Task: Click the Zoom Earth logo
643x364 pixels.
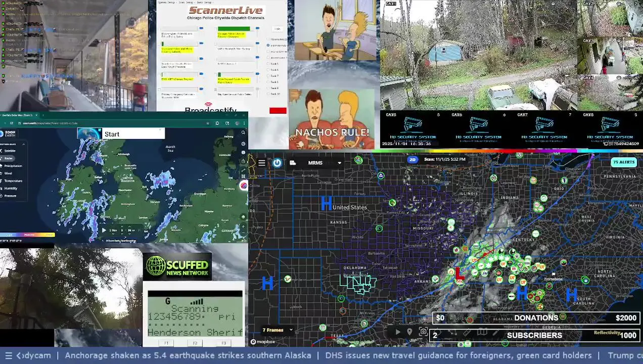Action: coord(8,133)
